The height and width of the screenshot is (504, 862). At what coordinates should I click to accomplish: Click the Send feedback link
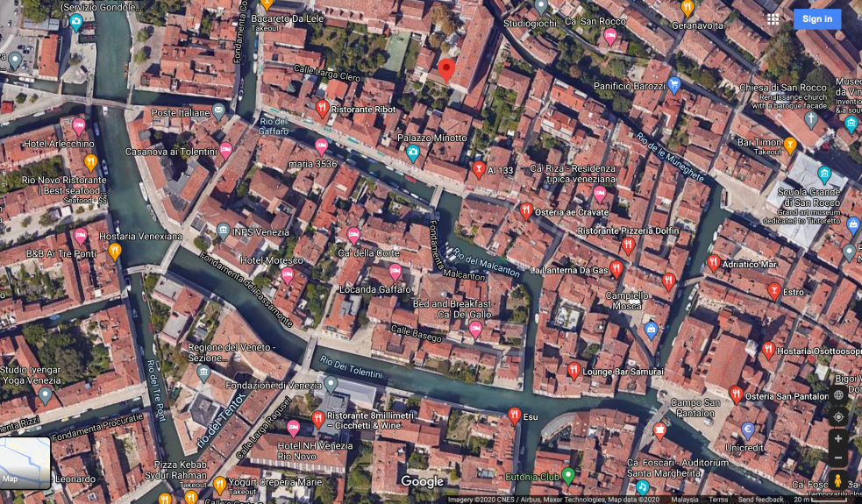click(x=760, y=500)
